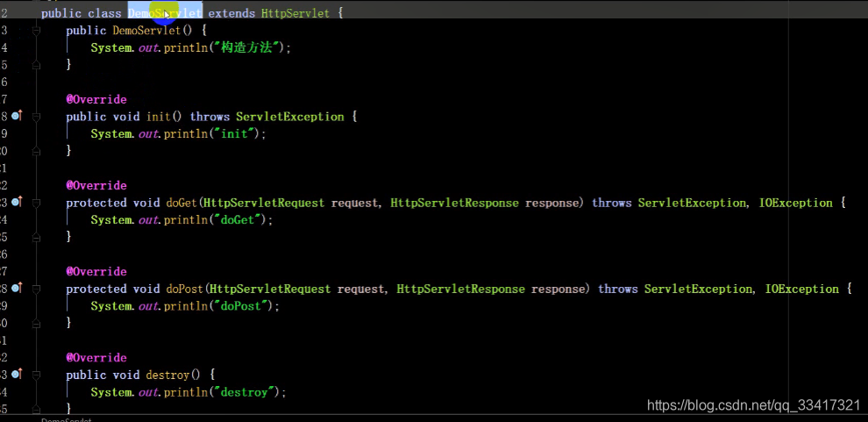Click HttpServletResponse in the doPost signature

click(460, 289)
